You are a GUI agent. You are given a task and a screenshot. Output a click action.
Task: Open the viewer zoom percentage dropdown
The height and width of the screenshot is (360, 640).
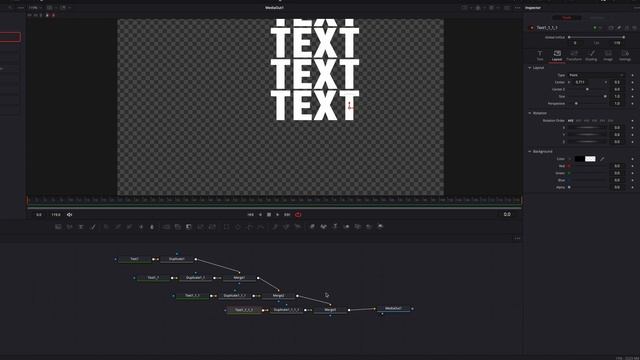35,7
